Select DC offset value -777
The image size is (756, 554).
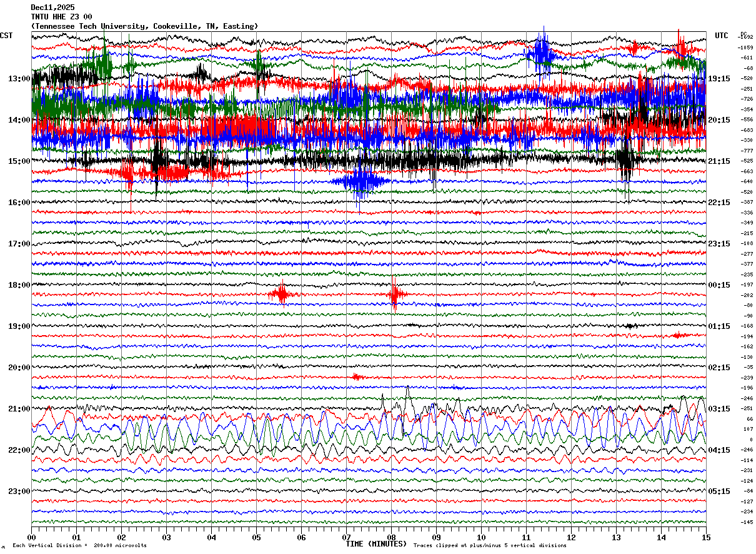(747, 151)
